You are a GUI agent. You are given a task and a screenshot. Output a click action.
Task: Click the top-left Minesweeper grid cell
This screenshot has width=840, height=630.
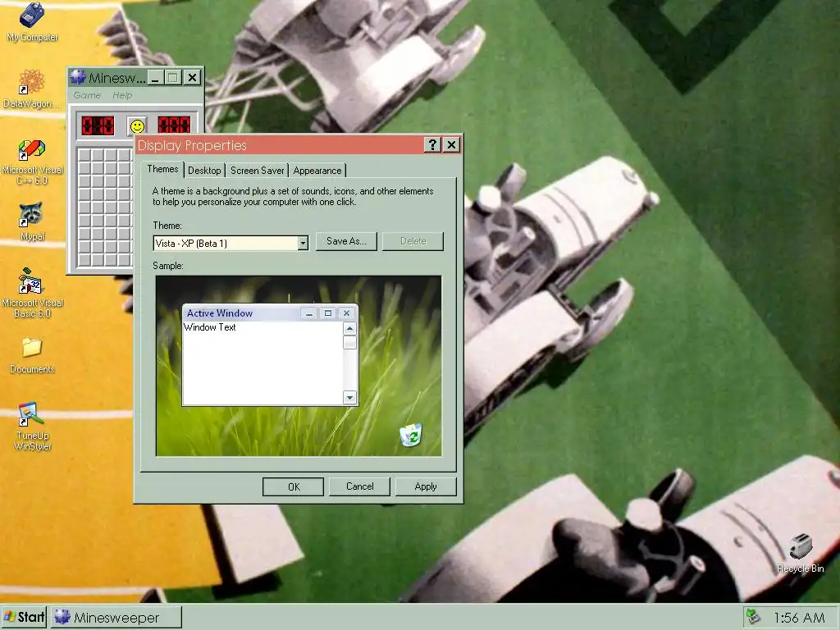[84, 155]
